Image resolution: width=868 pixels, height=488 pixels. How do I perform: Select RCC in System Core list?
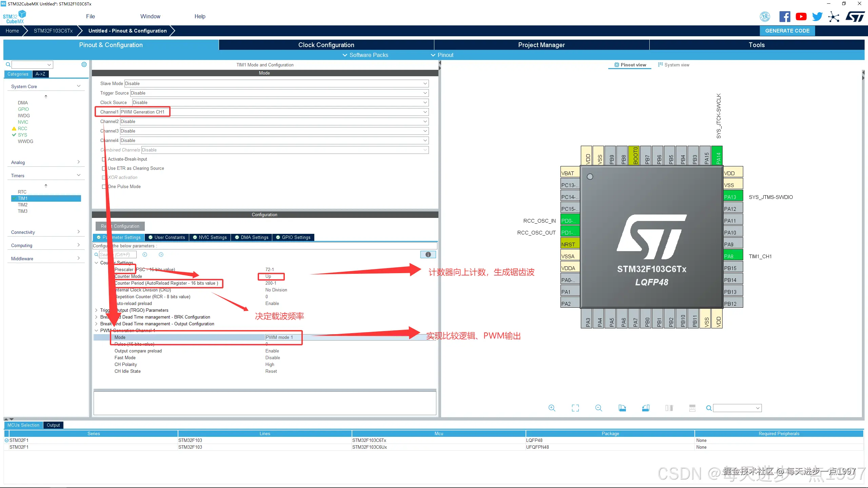(x=22, y=128)
